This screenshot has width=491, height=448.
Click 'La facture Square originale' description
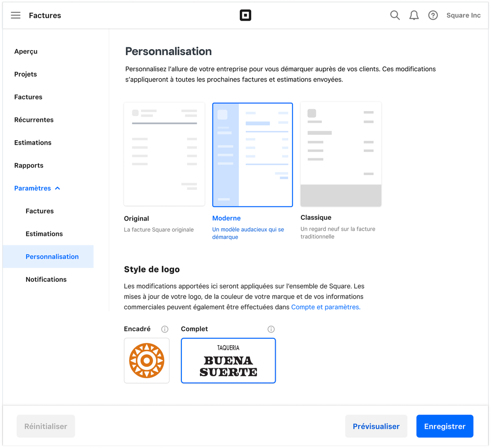tap(159, 230)
